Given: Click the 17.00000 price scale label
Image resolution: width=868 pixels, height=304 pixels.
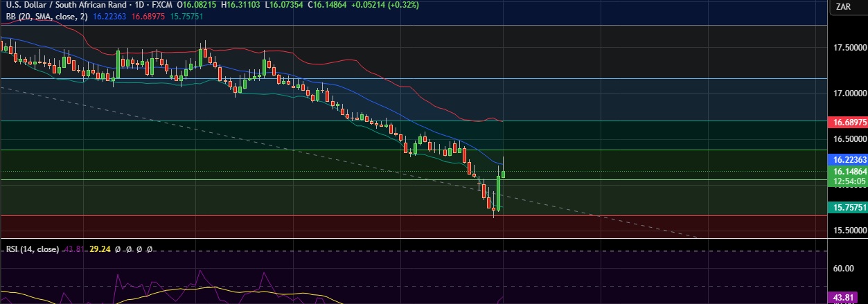Looking at the screenshot, I should [x=850, y=93].
